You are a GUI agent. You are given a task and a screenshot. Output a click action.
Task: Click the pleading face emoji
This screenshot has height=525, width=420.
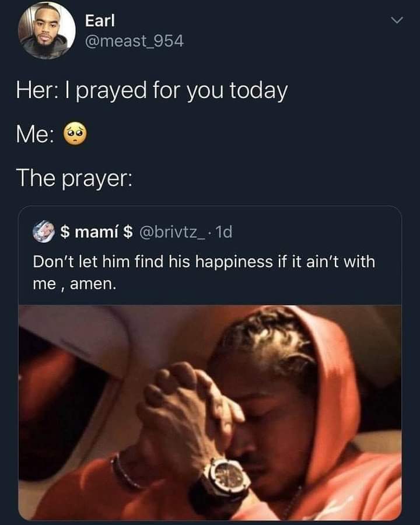tap(75, 134)
